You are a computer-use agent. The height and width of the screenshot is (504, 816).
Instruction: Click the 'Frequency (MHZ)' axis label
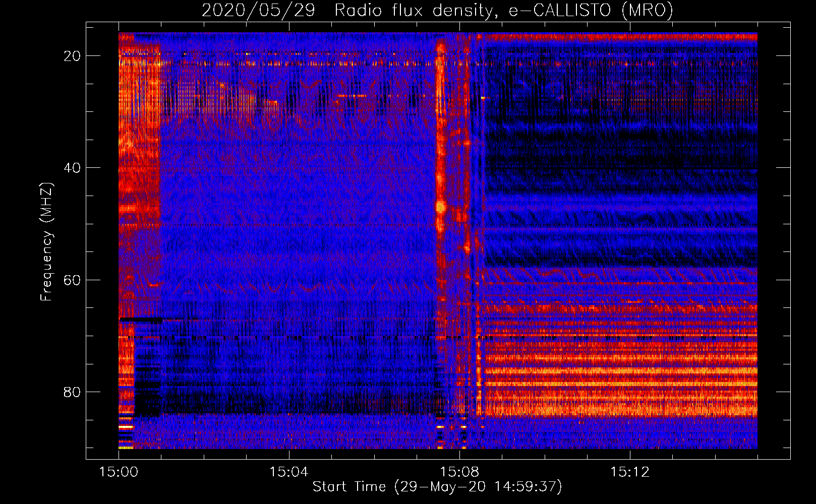46,242
